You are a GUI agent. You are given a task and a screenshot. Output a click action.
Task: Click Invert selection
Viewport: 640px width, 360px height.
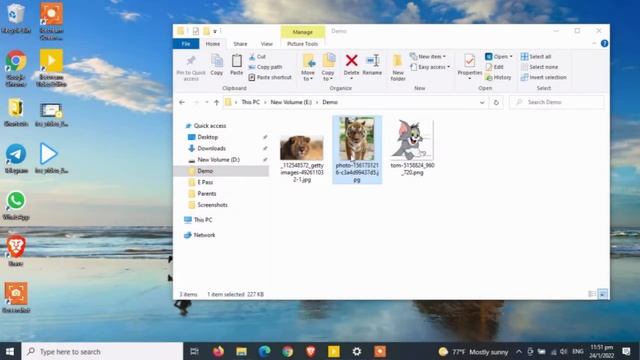[x=544, y=77]
